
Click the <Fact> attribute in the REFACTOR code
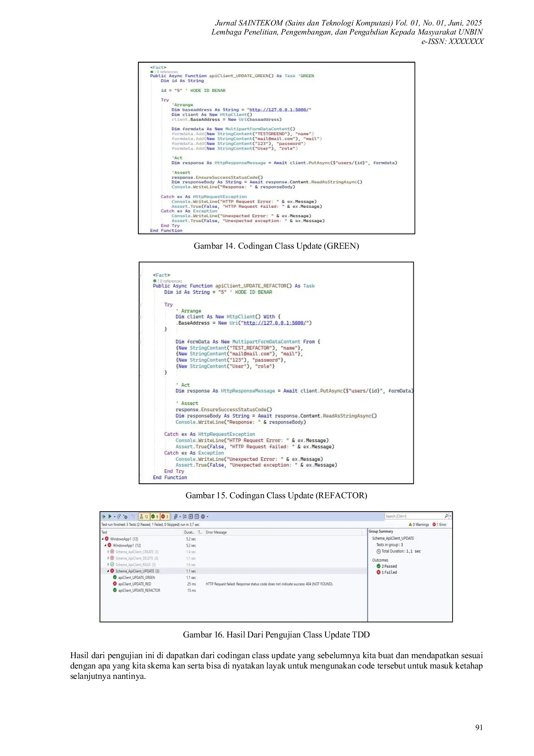pyautogui.click(x=161, y=275)
